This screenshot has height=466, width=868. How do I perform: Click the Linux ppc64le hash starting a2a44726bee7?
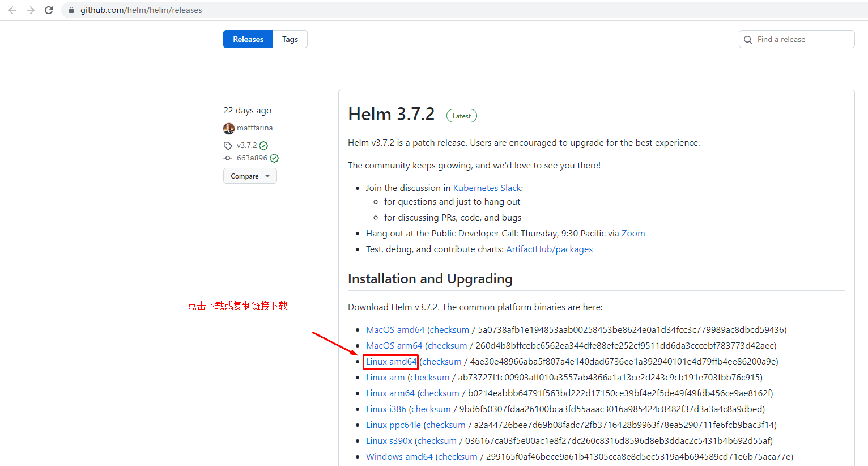[x=624, y=425]
